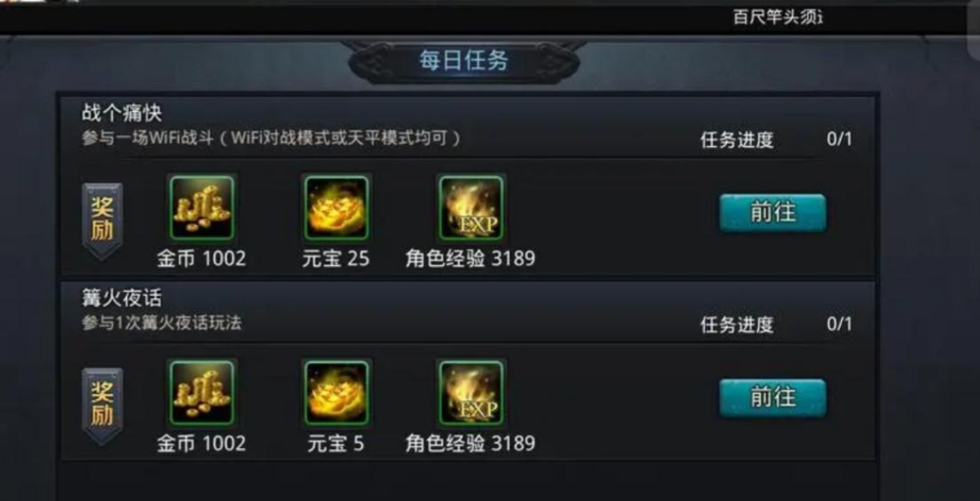Click the 战个痛快 task title

tap(122, 113)
